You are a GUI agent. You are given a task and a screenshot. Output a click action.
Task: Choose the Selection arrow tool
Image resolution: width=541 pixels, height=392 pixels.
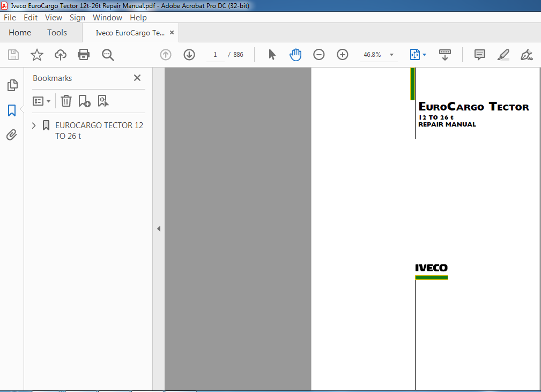[x=272, y=55]
